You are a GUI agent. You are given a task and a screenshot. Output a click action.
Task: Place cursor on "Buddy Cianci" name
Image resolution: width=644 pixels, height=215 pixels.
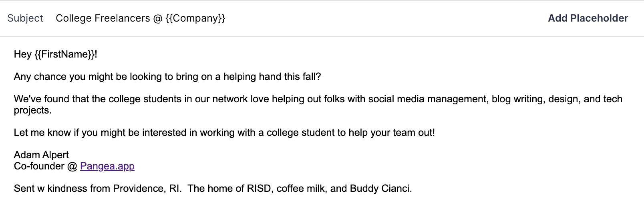click(380, 189)
